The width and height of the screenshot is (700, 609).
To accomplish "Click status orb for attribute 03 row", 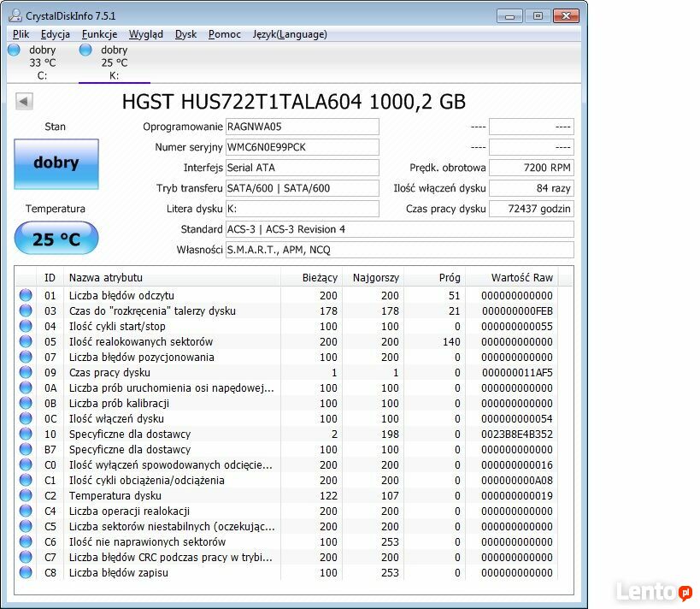I will tap(26, 310).
